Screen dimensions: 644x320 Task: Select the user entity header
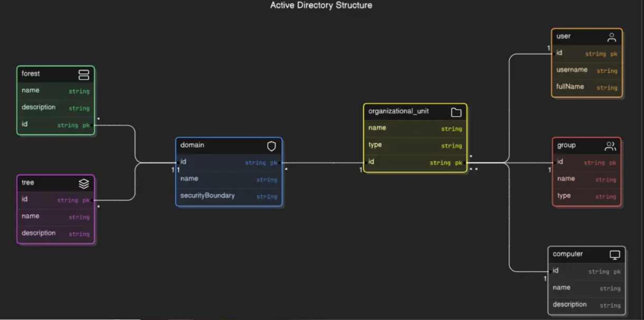click(587, 37)
